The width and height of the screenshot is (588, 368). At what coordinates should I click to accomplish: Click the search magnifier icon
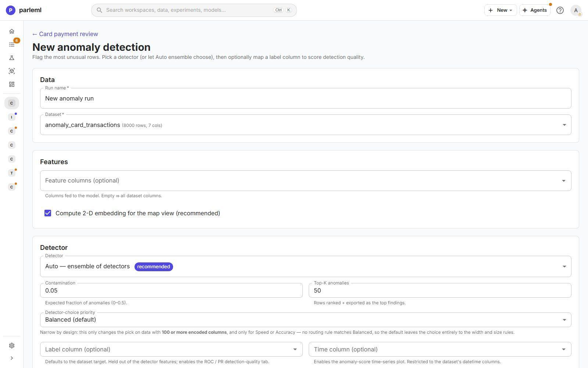[x=99, y=10]
